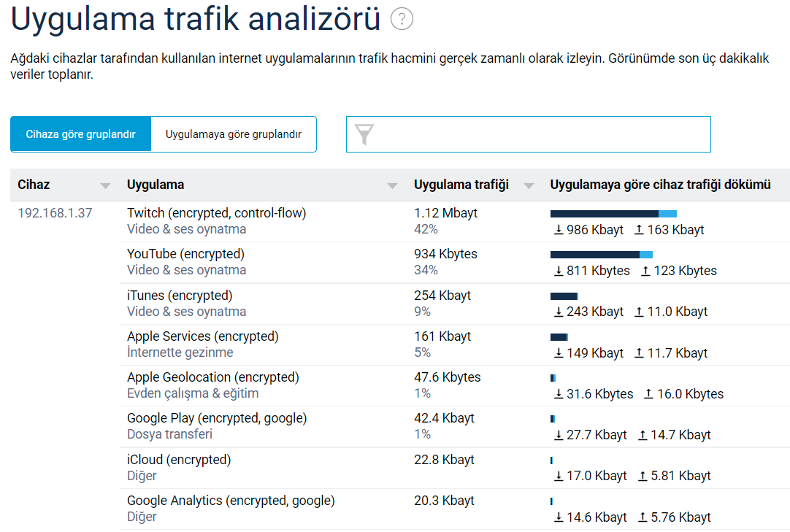The width and height of the screenshot is (790, 532).
Task: Click the 'Uygulamaya göre cihaz trafiği dökümü' header
Action: (x=660, y=185)
